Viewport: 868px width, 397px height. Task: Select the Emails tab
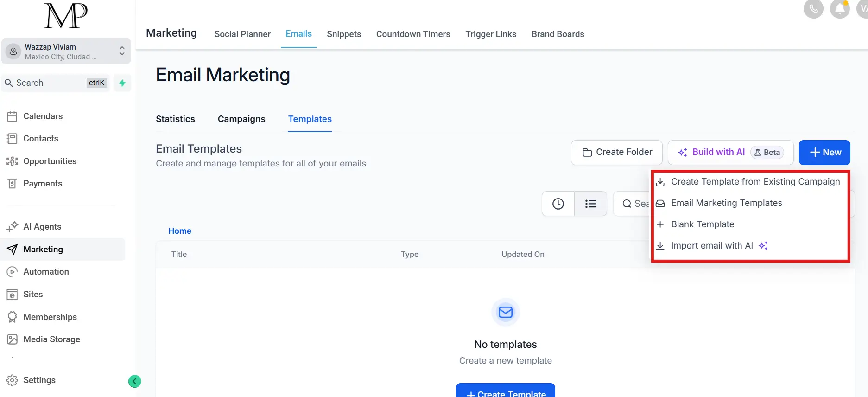(298, 34)
